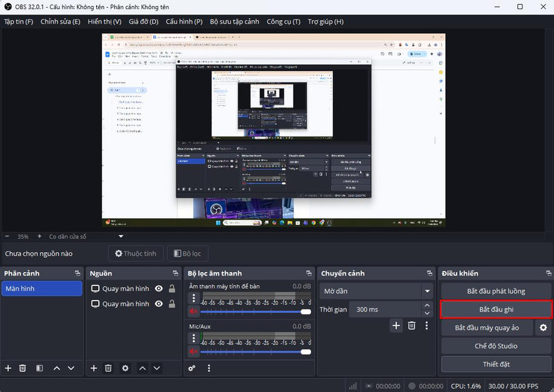Image resolution: width=554 pixels, height=392 pixels.
Task: Unmute the Mic/Aux channel
Action: pyautogui.click(x=193, y=352)
